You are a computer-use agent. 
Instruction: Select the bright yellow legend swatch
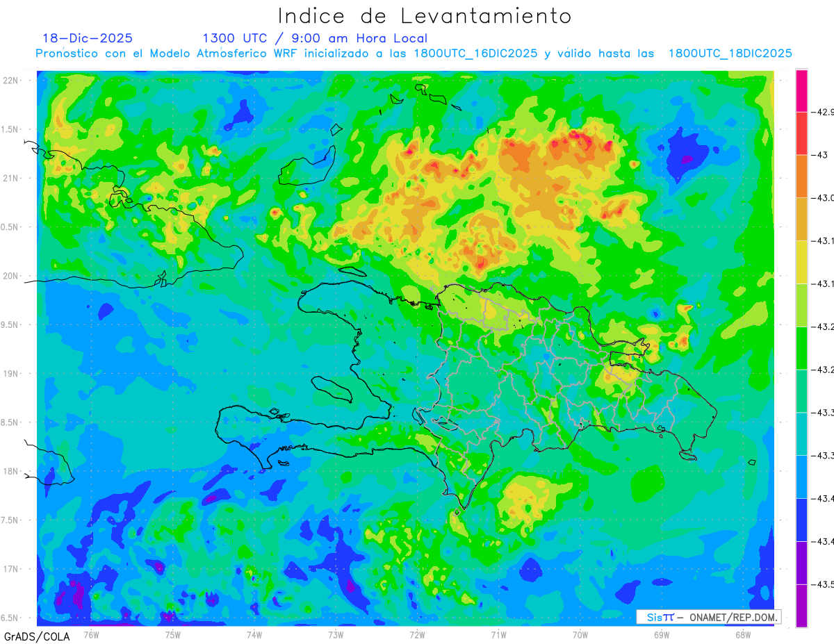(801, 261)
